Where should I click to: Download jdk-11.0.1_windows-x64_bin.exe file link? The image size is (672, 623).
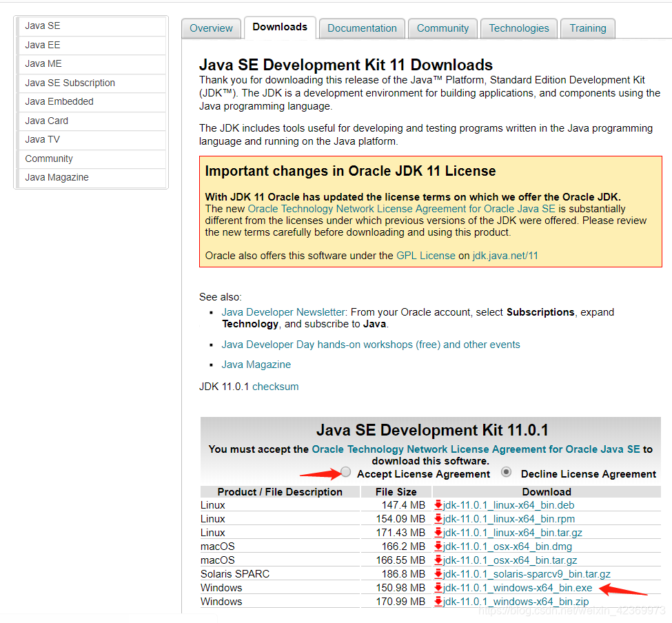[x=518, y=587]
